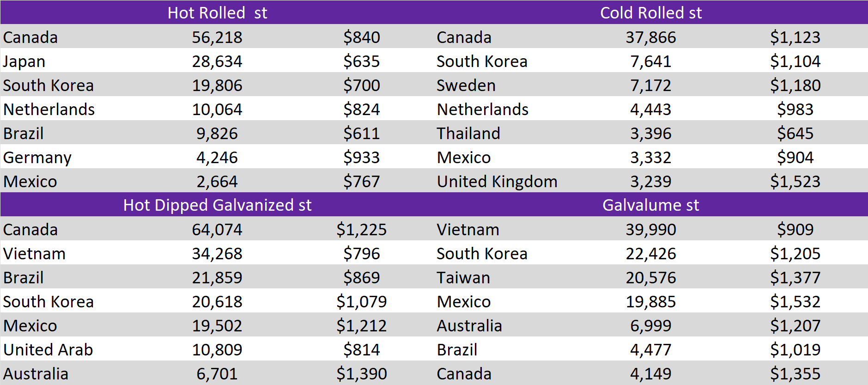Select the $1,390 Australia price
The width and height of the screenshot is (868, 385).
tap(361, 374)
